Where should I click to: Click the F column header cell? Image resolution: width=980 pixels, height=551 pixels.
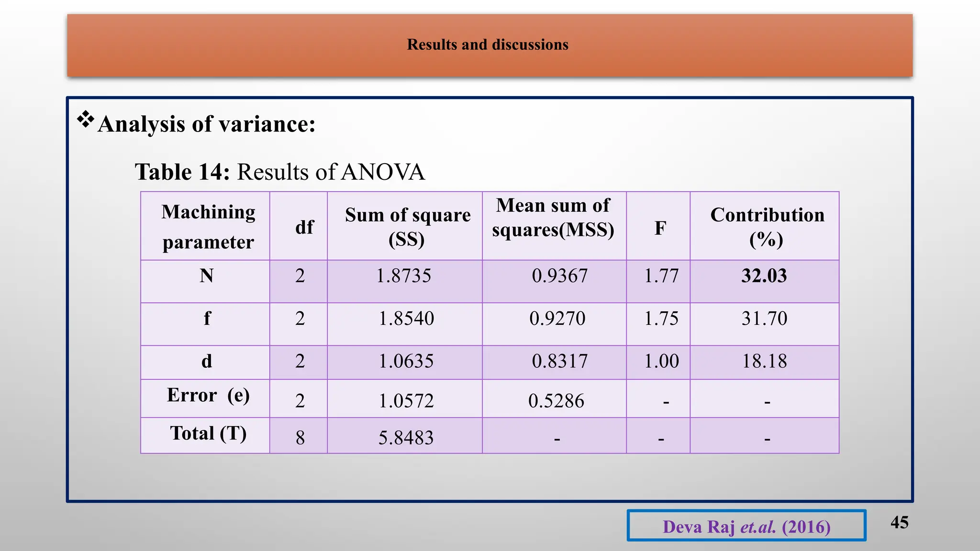click(660, 228)
